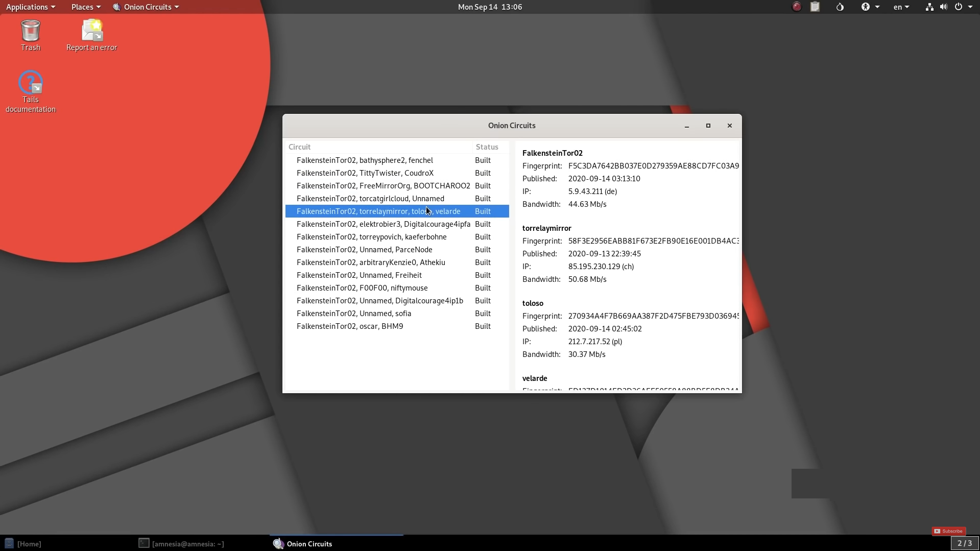Viewport: 980px width, 551px height.
Task: Select circuit with Unnamed, Freiheit
Action: click(x=397, y=275)
